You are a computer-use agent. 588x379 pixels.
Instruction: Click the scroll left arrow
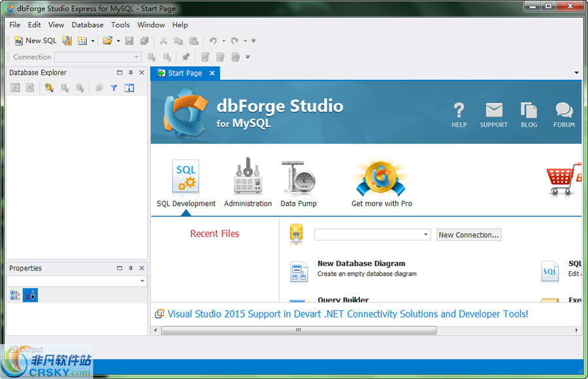coord(155,330)
